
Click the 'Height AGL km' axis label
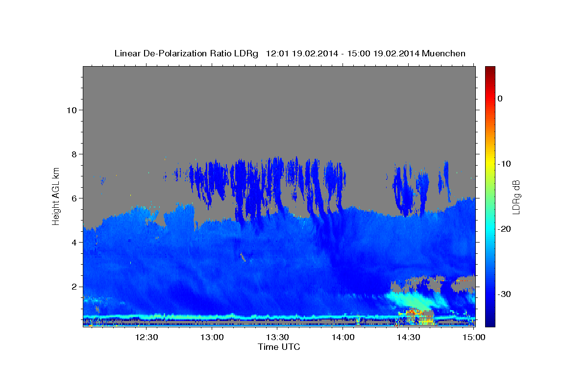coord(56,196)
